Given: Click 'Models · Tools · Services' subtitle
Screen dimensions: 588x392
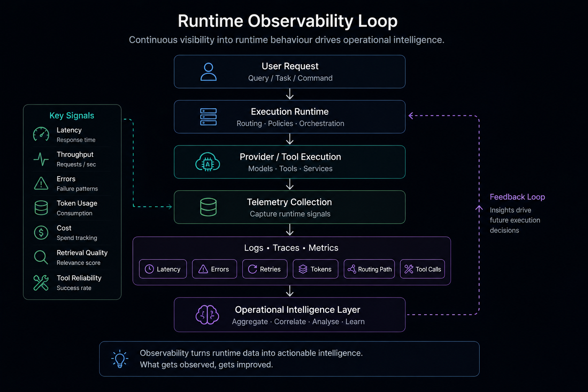Looking at the screenshot, I should coord(290,168).
